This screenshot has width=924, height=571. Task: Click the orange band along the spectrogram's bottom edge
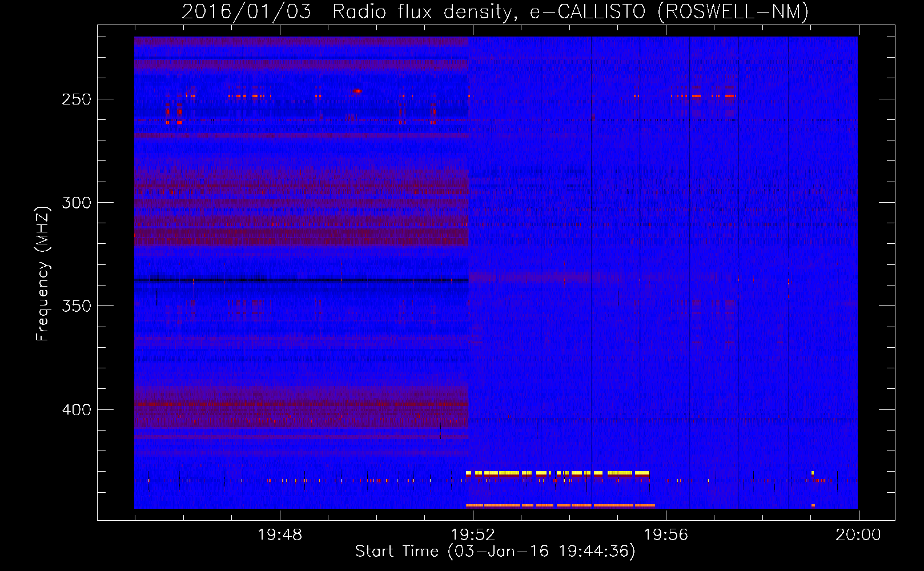[x=560, y=505]
